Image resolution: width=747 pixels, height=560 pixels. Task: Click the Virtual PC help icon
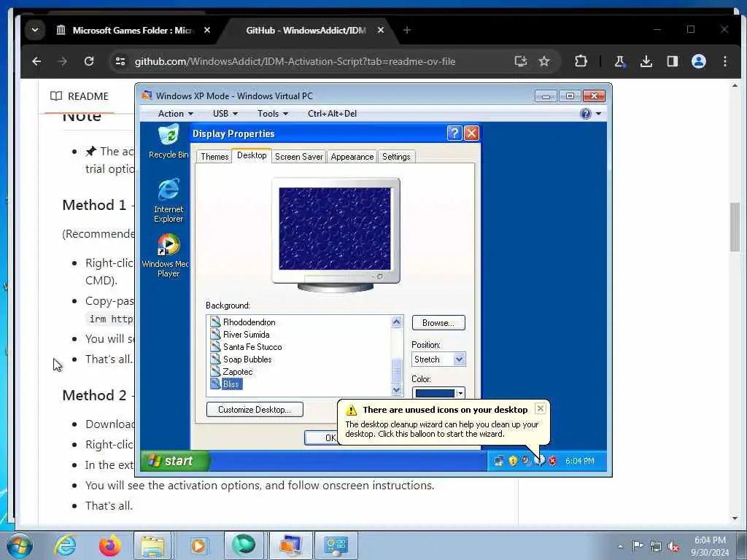click(586, 114)
